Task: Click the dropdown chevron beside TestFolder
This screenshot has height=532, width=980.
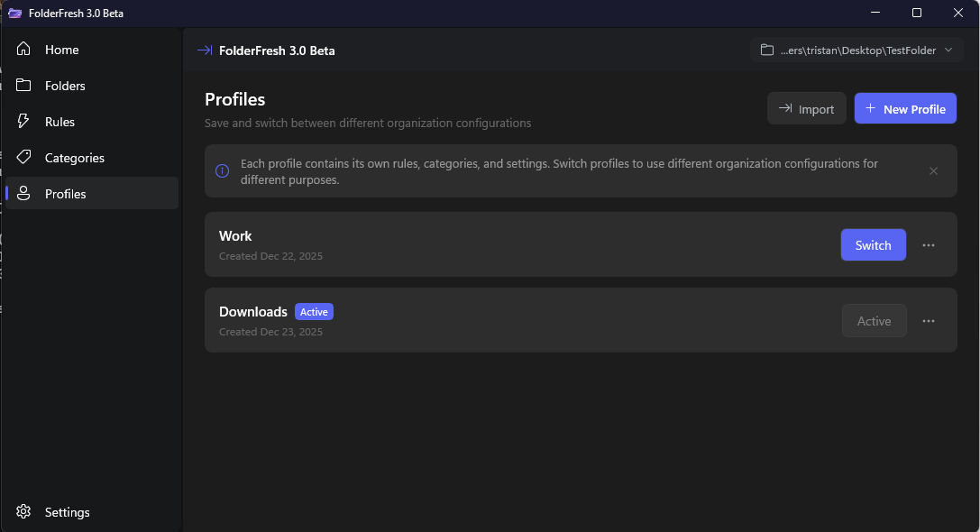Action: point(948,50)
